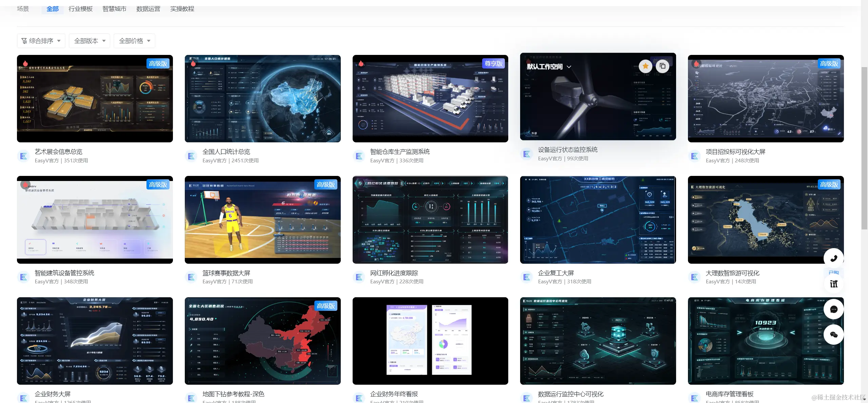Click the copy icon on hovered template
Image resolution: width=868 pixels, height=403 pixels.
662,66
